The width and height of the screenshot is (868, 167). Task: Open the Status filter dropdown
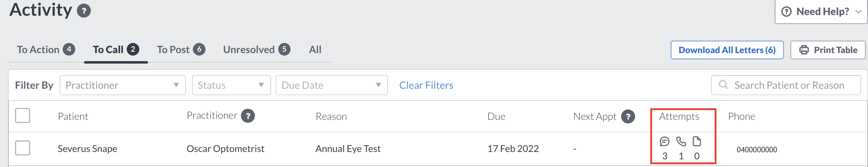231,85
